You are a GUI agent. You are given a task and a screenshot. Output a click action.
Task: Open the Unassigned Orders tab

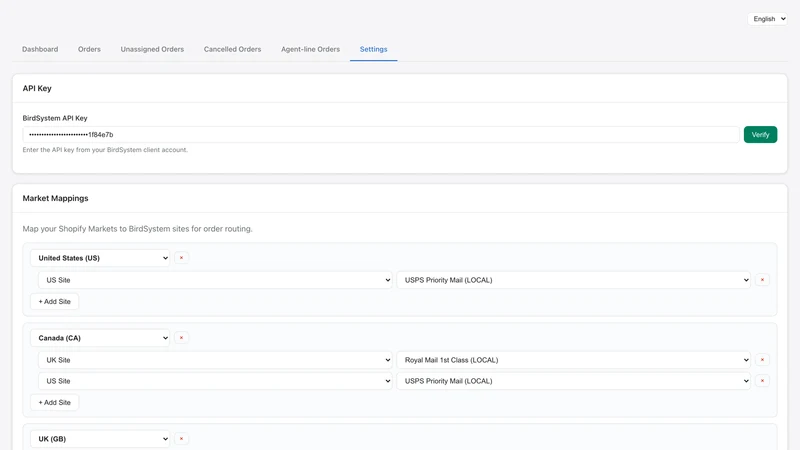(152, 49)
